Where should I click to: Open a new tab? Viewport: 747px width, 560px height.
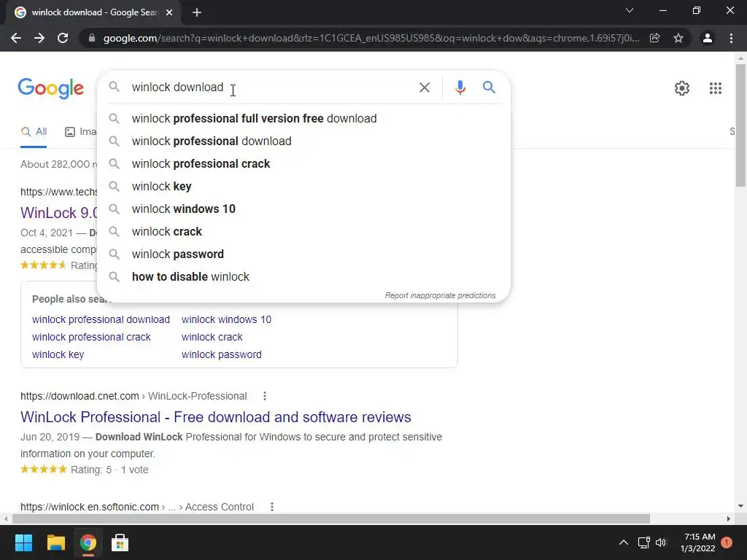197,12
